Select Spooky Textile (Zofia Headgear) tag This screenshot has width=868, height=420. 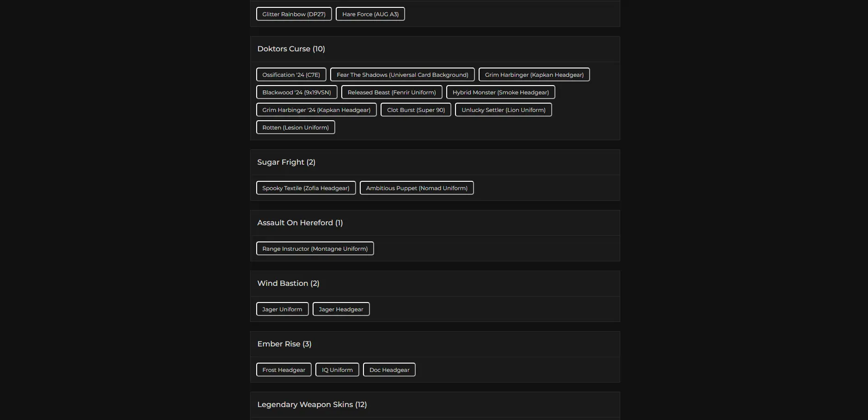pos(306,188)
